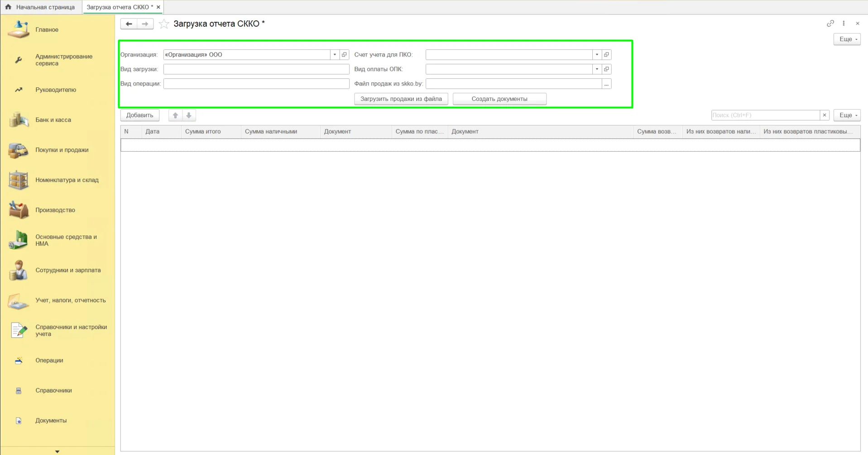Move row down with arrow button
The height and width of the screenshot is (455, 868).
(189, 115)
